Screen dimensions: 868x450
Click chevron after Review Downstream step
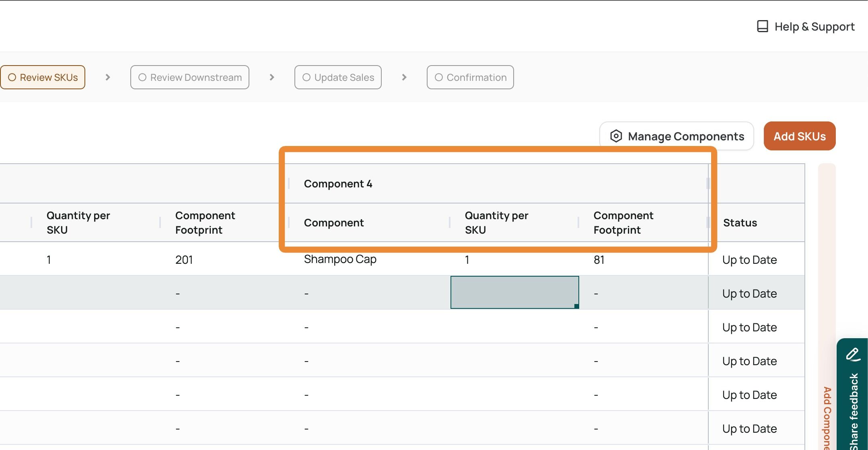(272, 77)
